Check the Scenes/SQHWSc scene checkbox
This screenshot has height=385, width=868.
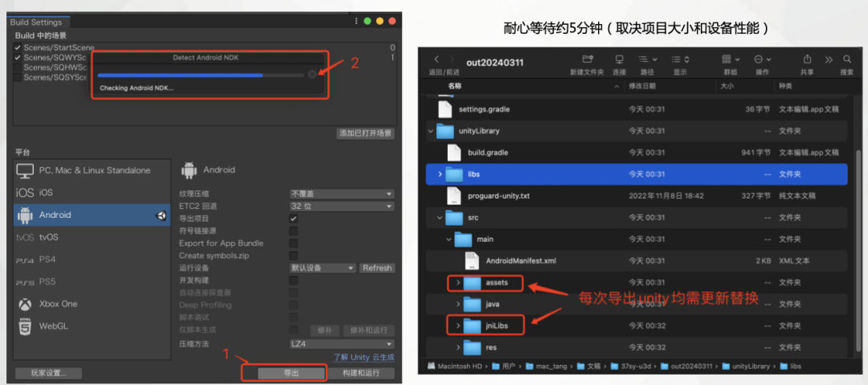coord(18,67)
